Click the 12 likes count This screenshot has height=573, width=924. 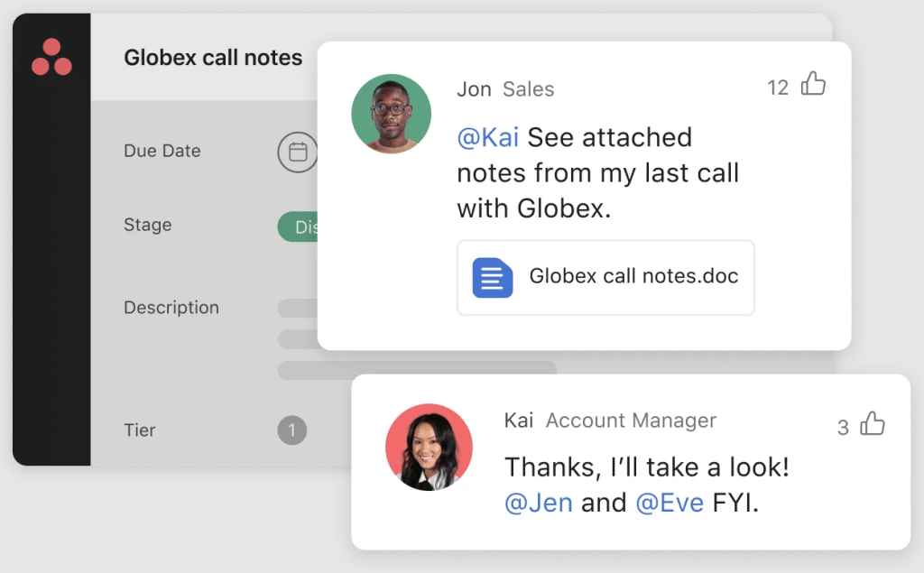(778, 88)
